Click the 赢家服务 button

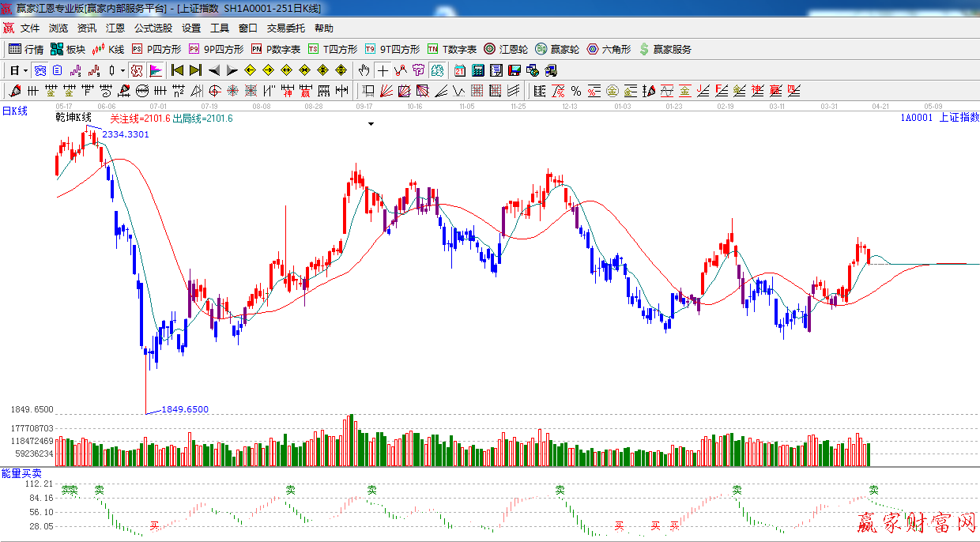[665, 49]
